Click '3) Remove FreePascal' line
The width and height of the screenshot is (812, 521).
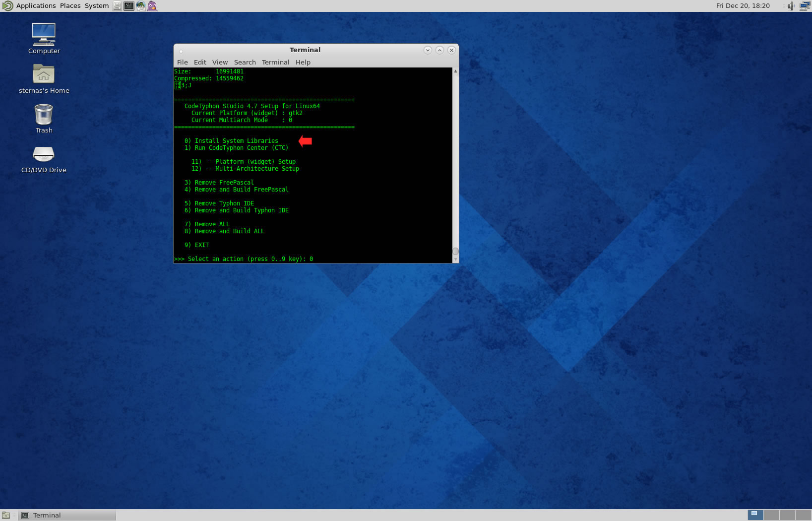point(219,183)
